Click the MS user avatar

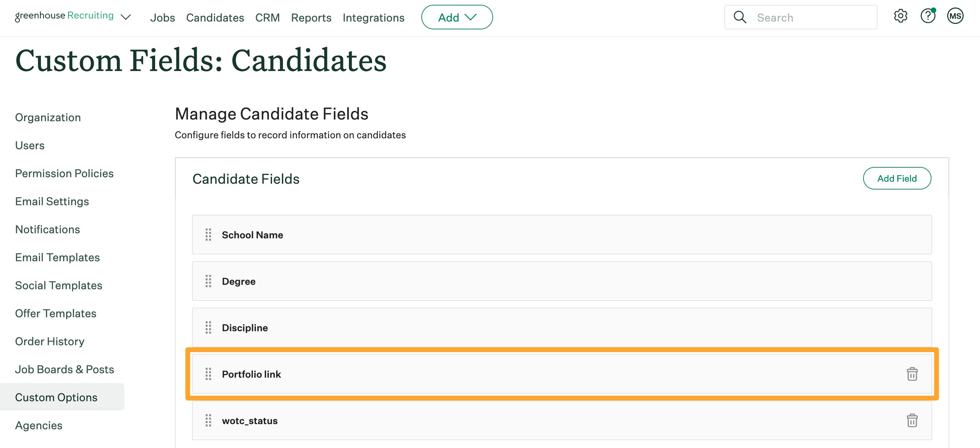[x=955, y=16]
